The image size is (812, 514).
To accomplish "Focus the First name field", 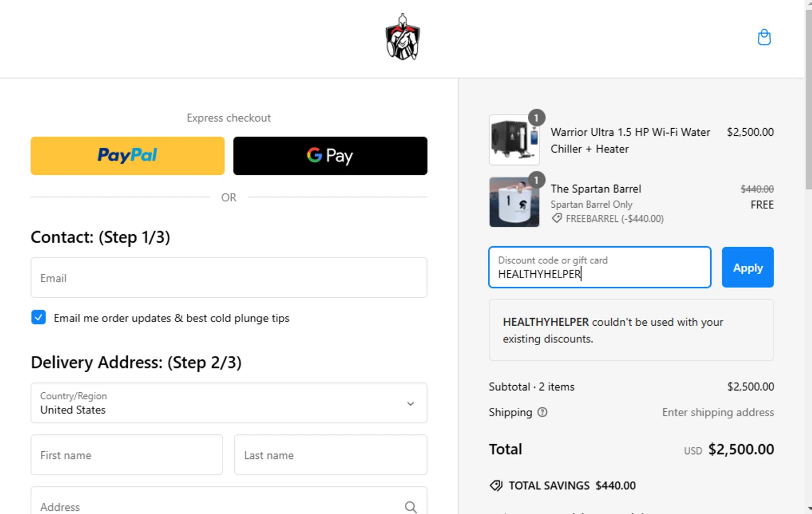I will [x=127, y=455].
